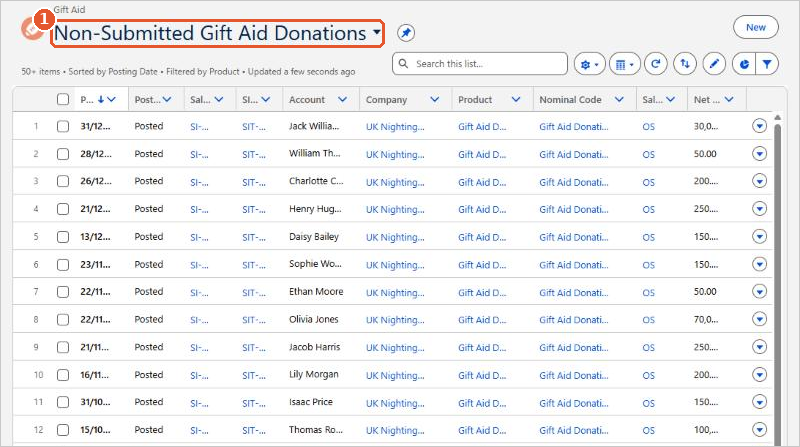Viewport: 800px width, 447px height.
Task: Click the sort arrows toolbar icon
Action: click(685, 64)
